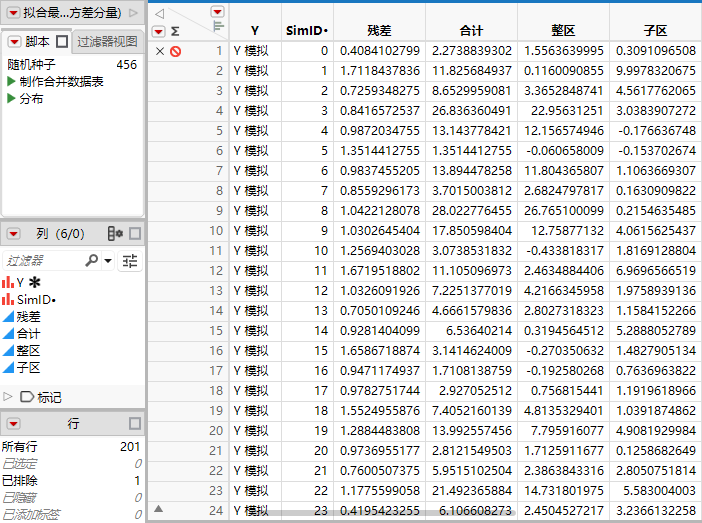Click cell 0.4084102799 in 残差

pyautogui.click(x=379, y=51)
